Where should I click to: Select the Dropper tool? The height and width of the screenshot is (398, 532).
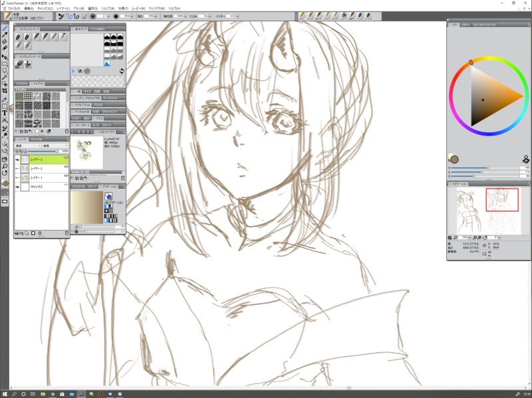[5, 35]
